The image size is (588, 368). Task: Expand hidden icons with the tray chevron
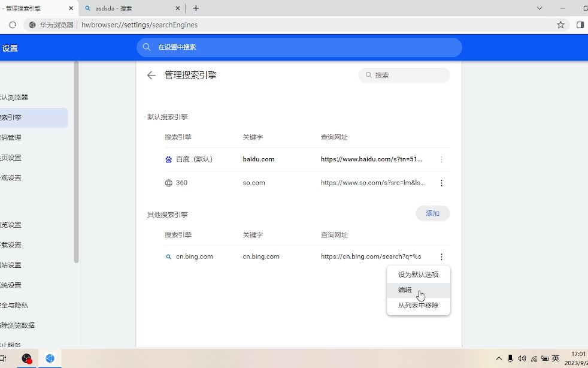[499, 358]
